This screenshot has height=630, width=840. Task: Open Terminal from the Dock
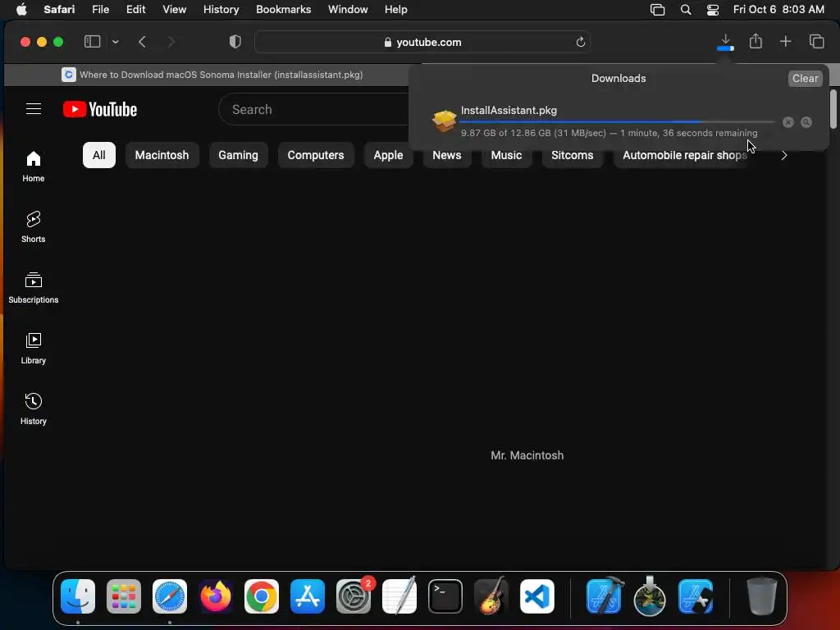pyautogui.click(x=445, y=596)
